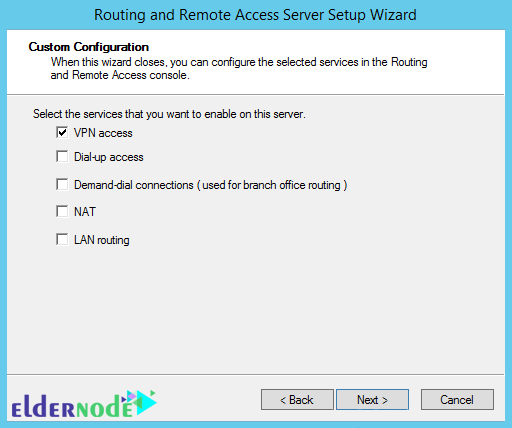This screenshot has width=512, height=428.
Task: Click the 'When this wizard closes' description
Action: pyautogui.click(x=239, y=69)
